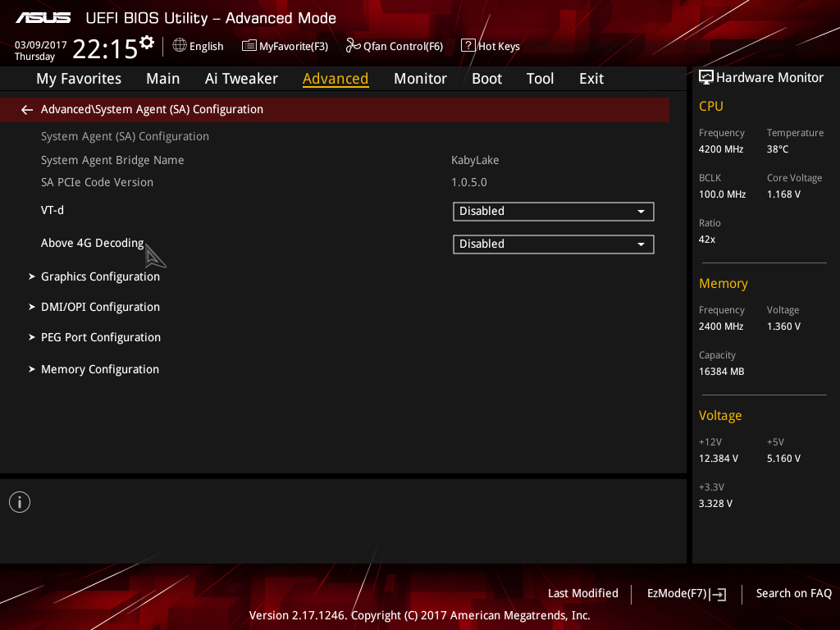Expand Graphics Configuration arrow
This screenshot has height=630, width=840.
click(32, 276)
